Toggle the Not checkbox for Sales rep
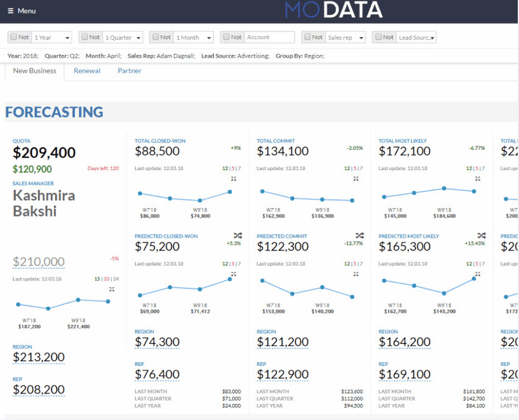Image resolution: width=519 pixels, height=420 pixels. pyautogui.click(x=308, y=37)
